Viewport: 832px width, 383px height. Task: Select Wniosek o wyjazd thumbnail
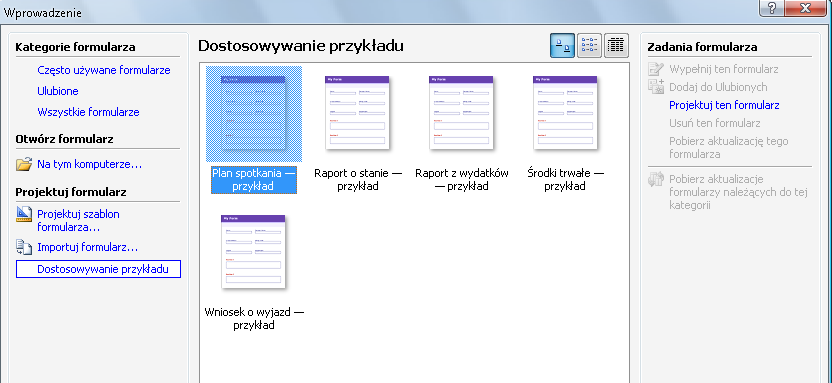254,253
